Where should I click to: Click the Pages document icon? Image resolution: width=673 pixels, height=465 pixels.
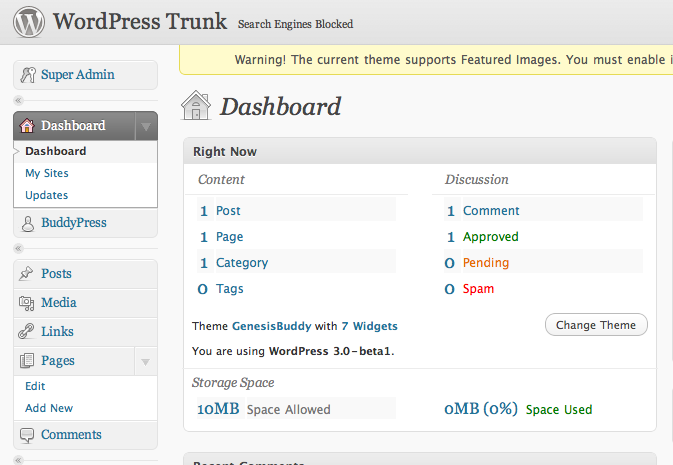pos(27,361)
